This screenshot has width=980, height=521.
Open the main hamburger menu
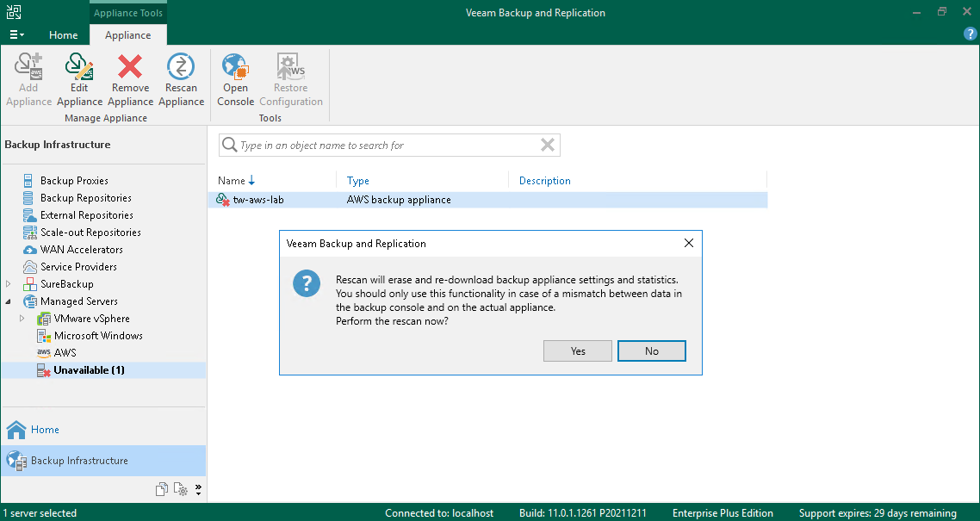coord(17,35)
